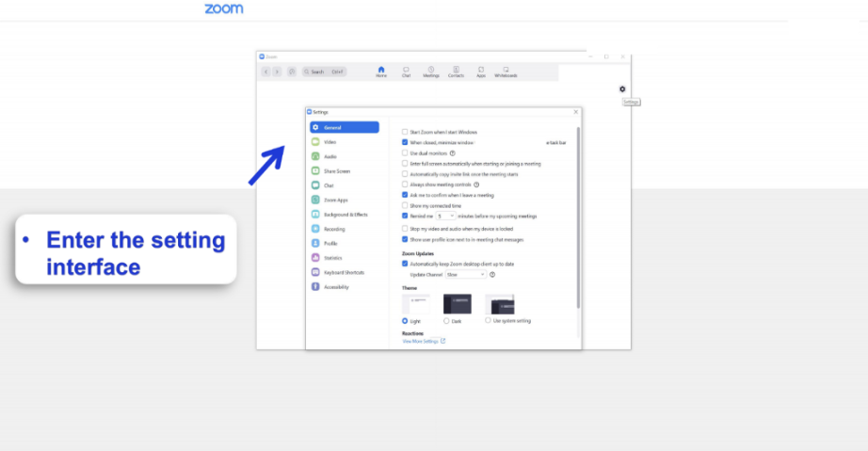This screenshot has width=868, height=451.
Task: Select Share Screen settings section
Action: [x=336, y=171]
